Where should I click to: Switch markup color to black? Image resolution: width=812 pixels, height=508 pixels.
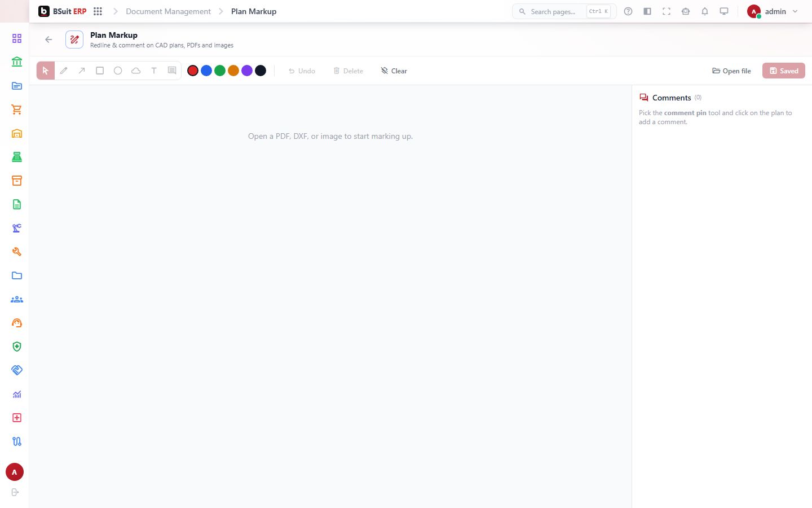click(x=261, y=71)
